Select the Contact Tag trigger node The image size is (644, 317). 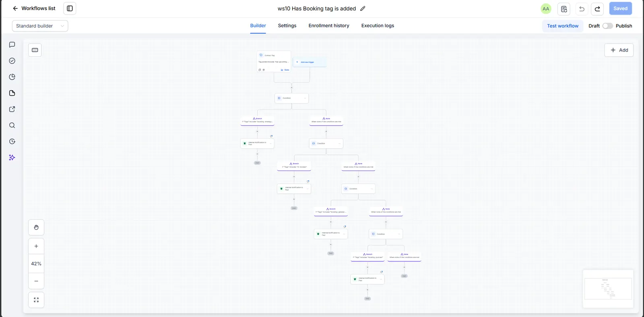click(274, 62)
